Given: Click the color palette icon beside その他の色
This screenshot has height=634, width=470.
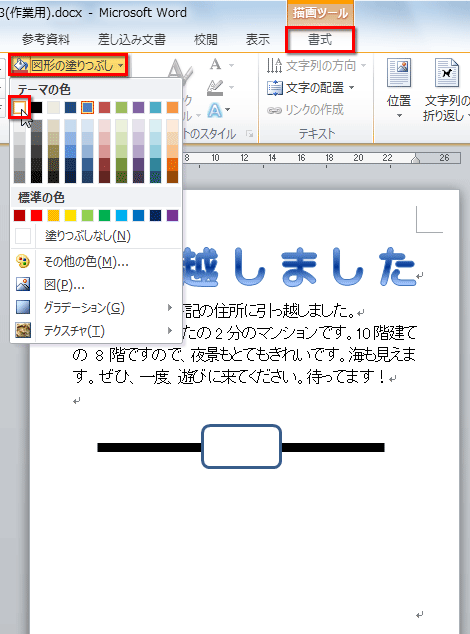Looking at the screenshot, I should (x=23, y=262).
